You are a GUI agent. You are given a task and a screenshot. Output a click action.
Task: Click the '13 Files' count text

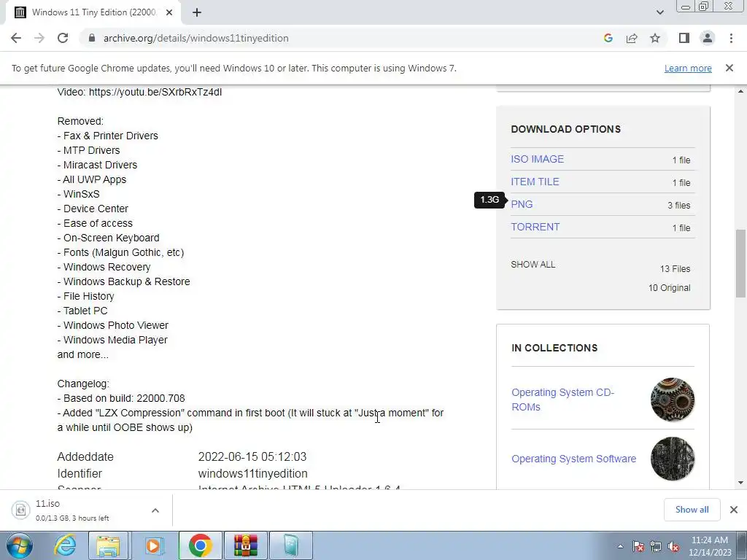[675, 269]
